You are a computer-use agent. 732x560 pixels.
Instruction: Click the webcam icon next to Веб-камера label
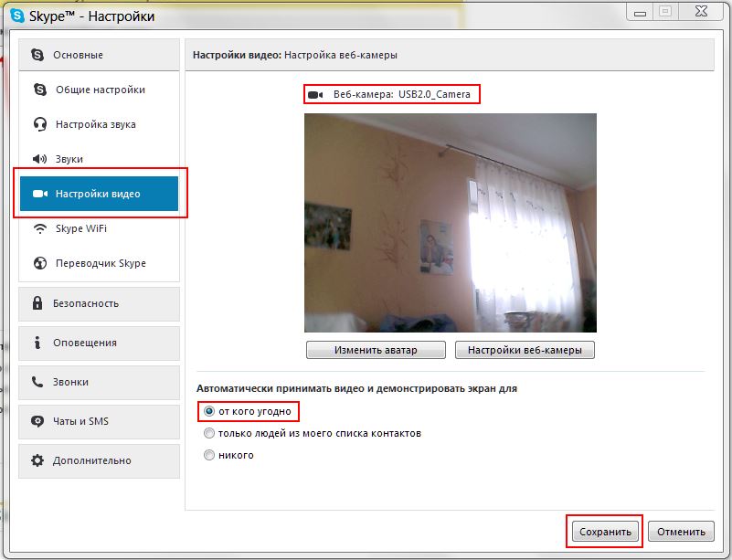point(315,95)
